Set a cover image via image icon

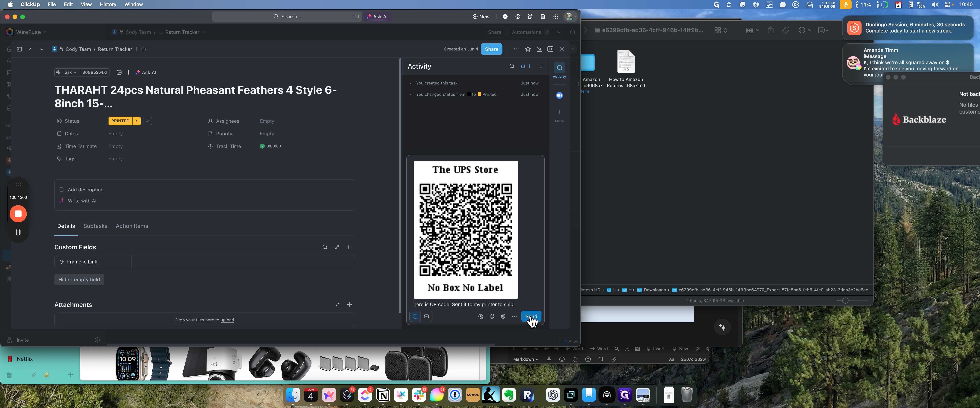click(x=119, y=72)
